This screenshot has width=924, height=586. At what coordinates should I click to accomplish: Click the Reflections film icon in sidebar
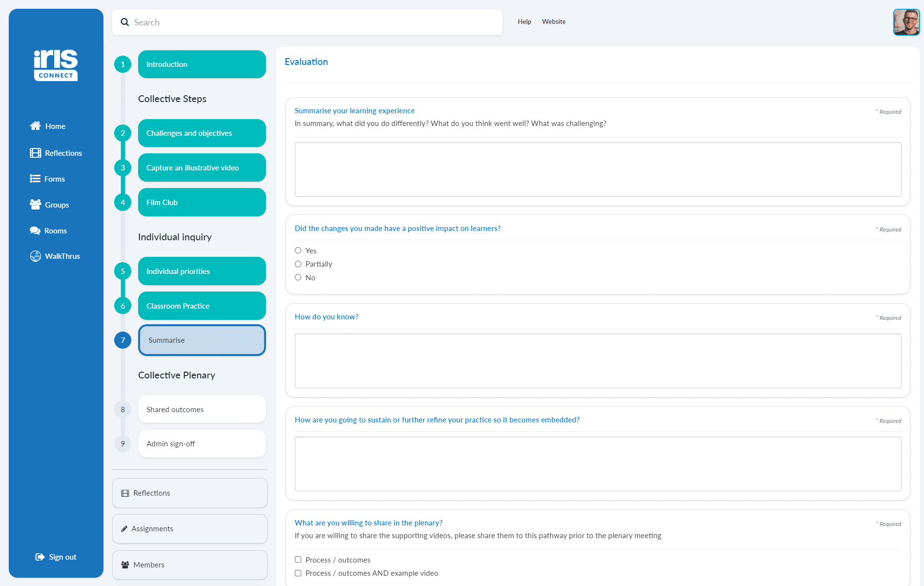(35, 153)
